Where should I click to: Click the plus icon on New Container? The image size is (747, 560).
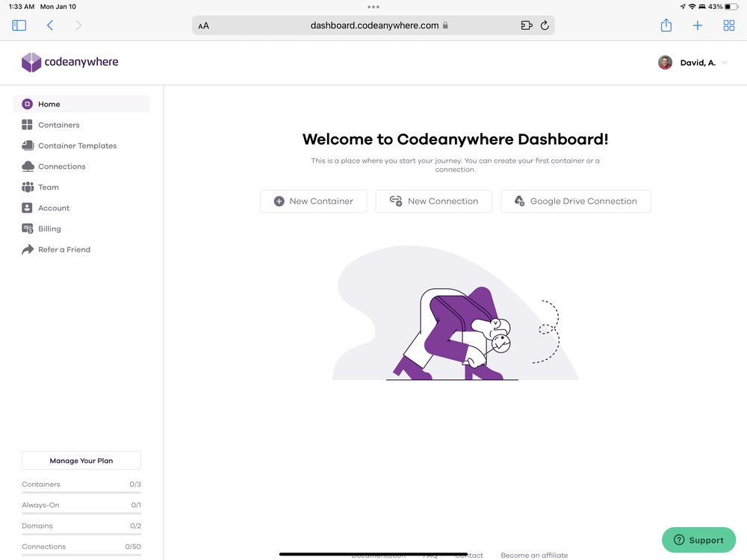coord(279,202)
